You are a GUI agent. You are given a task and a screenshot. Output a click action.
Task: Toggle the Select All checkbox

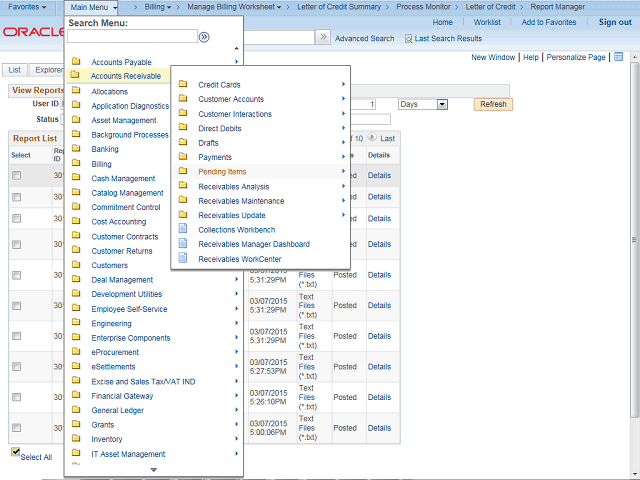tap(16, 452)
